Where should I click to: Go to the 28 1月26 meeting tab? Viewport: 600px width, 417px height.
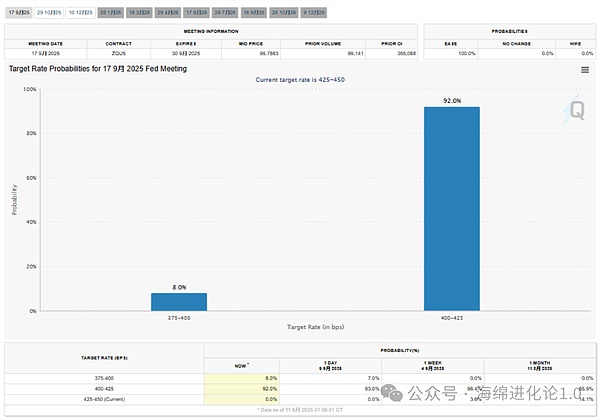pos(110,13)
